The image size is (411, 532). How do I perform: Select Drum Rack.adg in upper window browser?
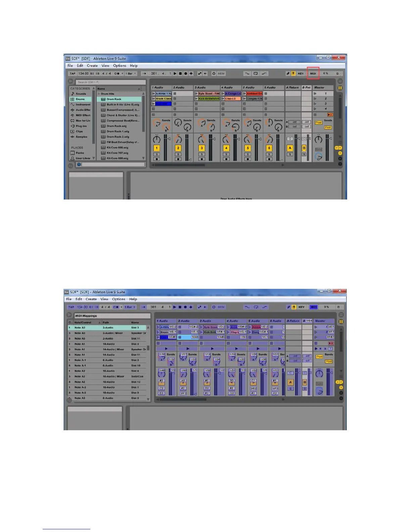click(x=119, y=126)
